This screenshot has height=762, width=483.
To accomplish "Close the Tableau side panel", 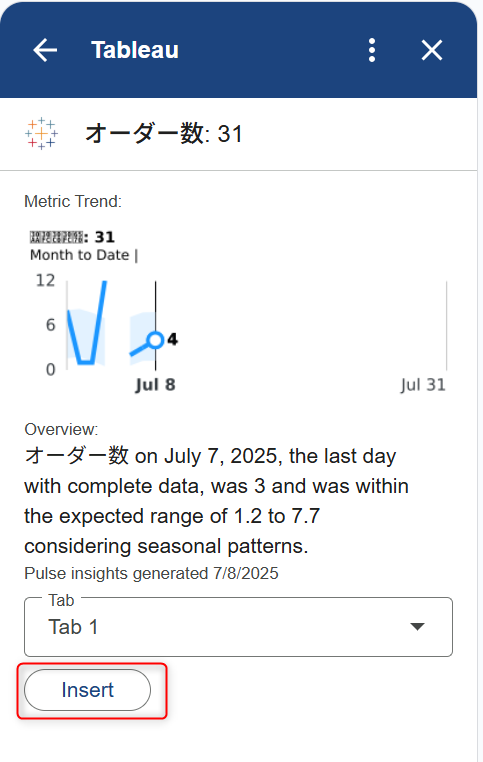I will [431, 50].
